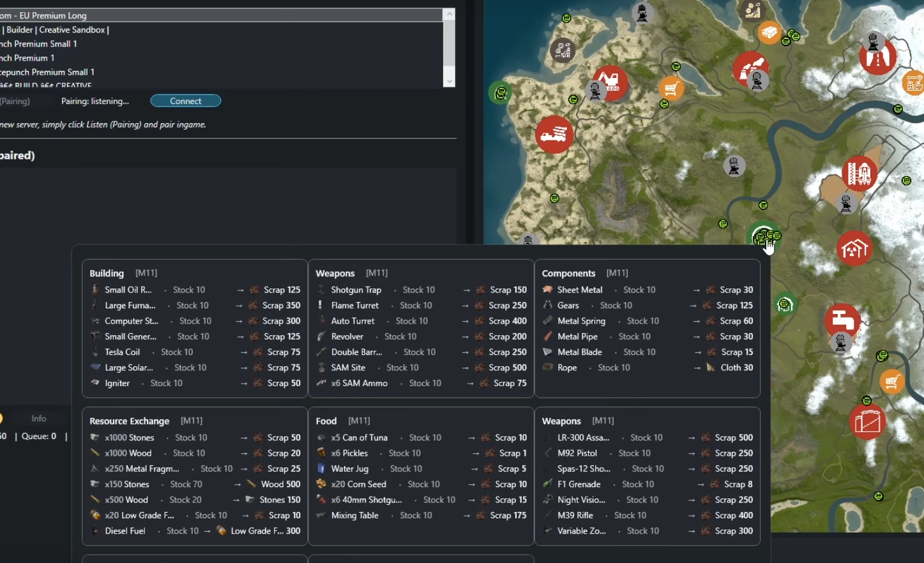The width and height of the screenshot is (924, 563).
Task: Click the dark quarry icon on the island
Action: 563,50
